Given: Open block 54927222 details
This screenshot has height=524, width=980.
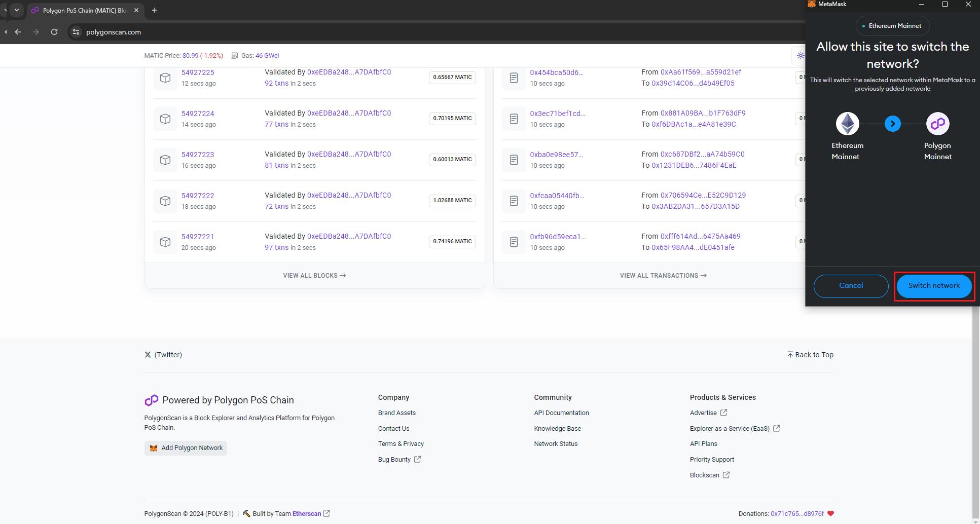Looking at the screenshot, I should click(198, 196).
